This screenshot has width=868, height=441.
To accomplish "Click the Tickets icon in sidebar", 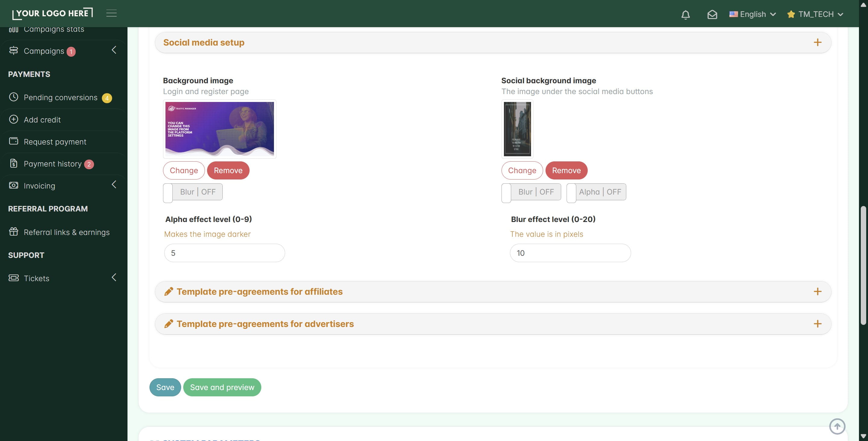I will tap(14, 278).
